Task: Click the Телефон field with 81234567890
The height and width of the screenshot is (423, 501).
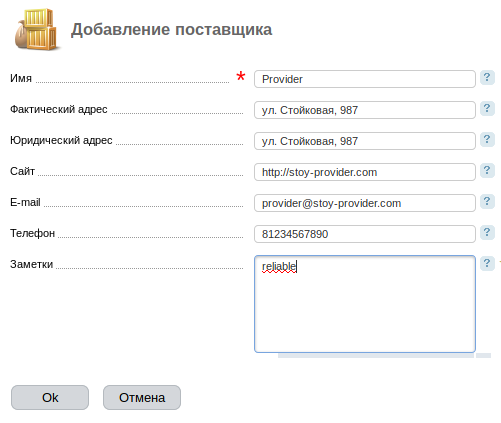Action: click(x=365, y=234)
